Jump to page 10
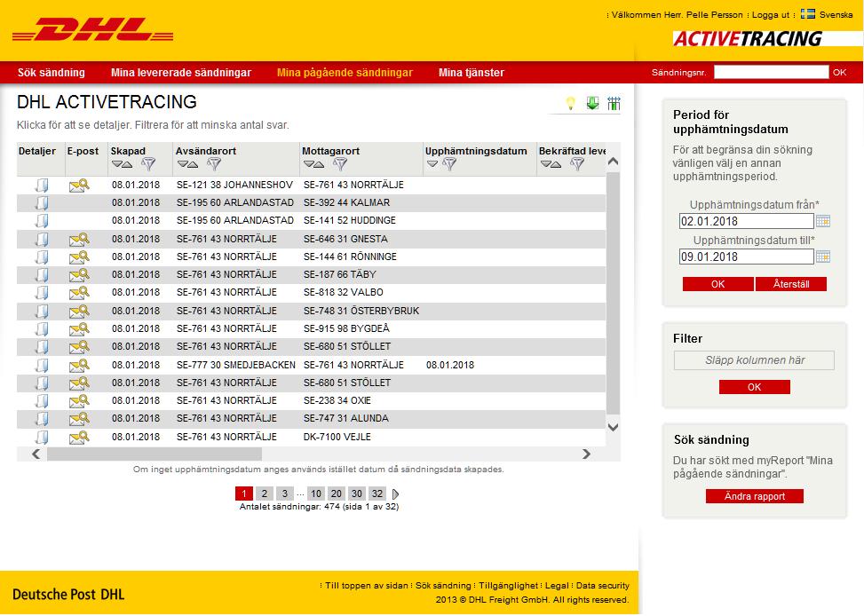The height and width of the screenshot is (616, 864). 316,494
